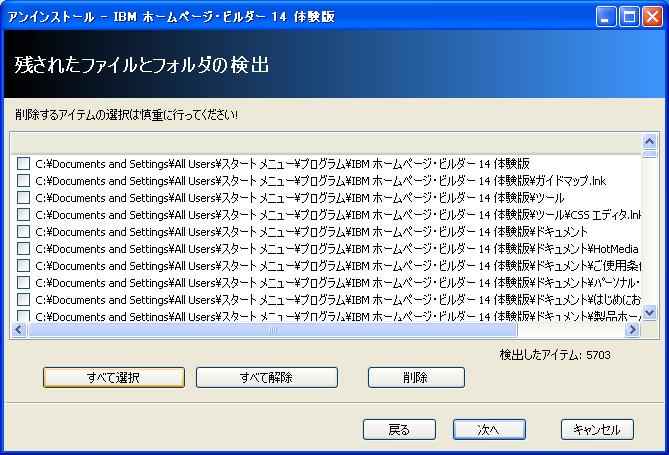The width and height of the screenshot is (669, 455).
Task: Check the box for ドキュメント¥ご使用条件 row
Action: click(x=23, y=265)
